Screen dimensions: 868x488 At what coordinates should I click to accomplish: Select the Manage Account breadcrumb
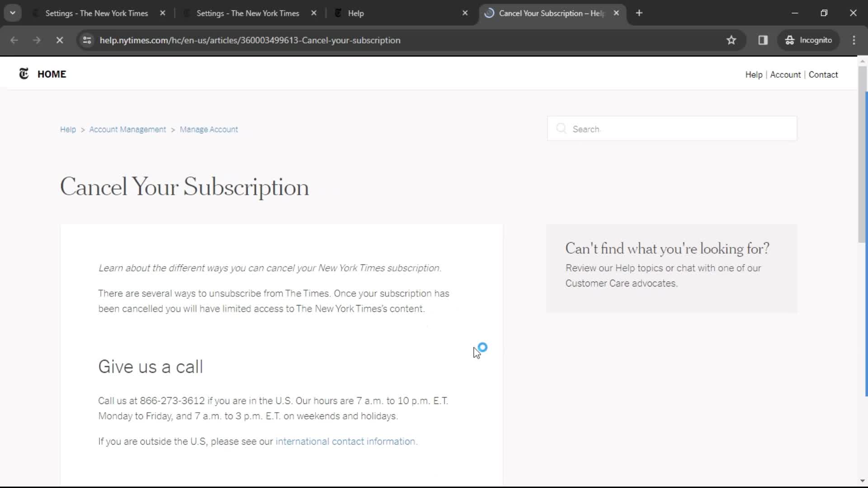209,129
